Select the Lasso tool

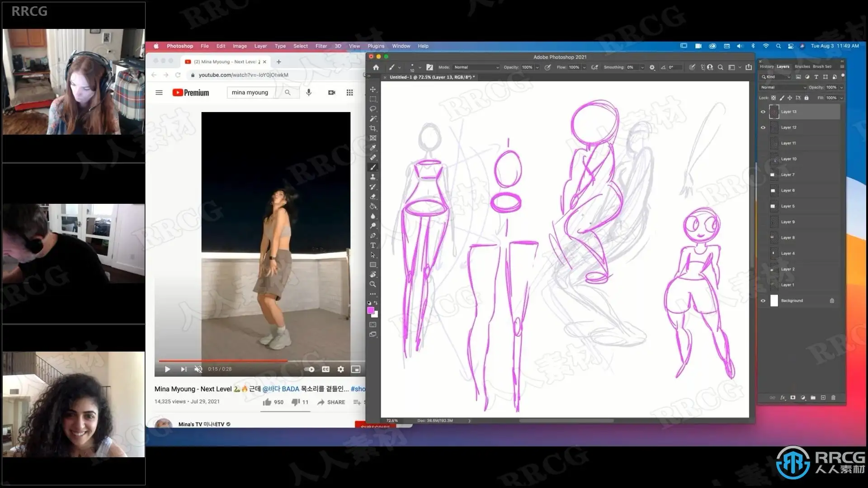(373, 109)
